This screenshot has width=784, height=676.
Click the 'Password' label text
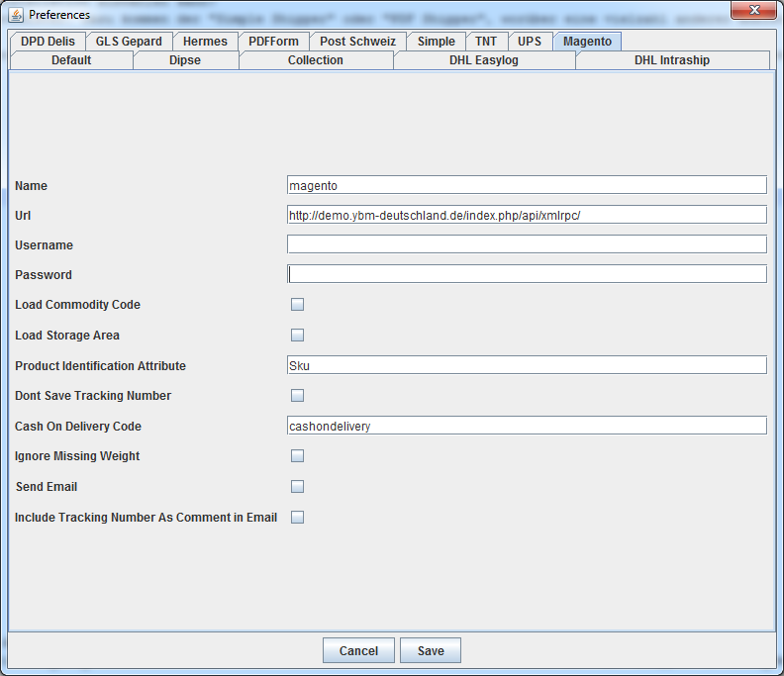click(44, 274)
